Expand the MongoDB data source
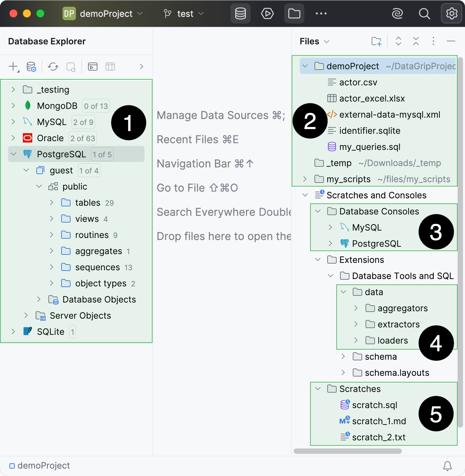 pos(13,106)
